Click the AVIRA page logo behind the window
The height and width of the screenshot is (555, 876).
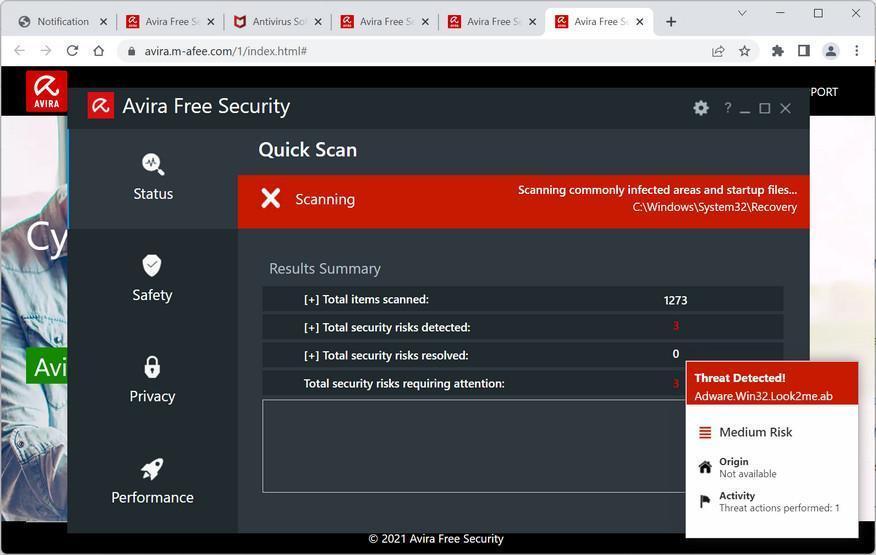[x=46, y=91]
